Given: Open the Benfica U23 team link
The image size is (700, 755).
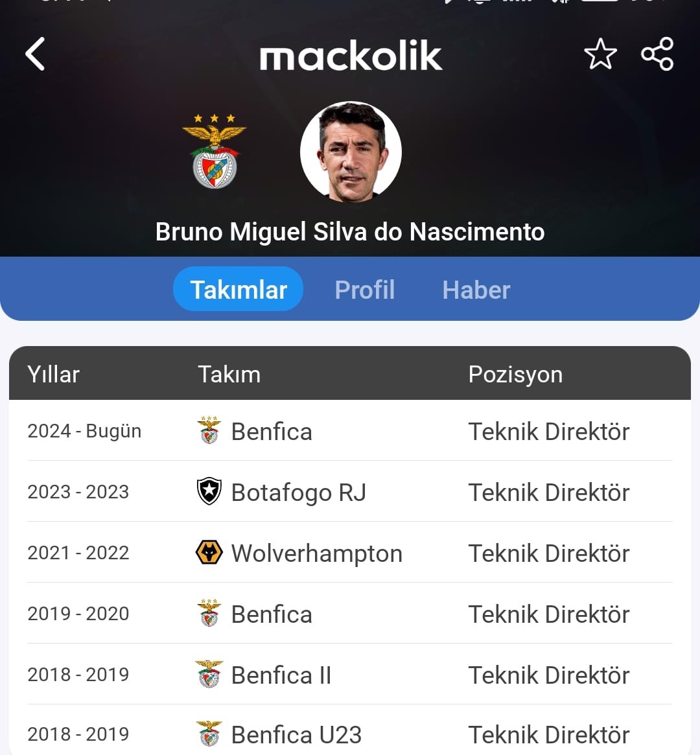Looking at the screenshot, I should click(x=296, y=735).
